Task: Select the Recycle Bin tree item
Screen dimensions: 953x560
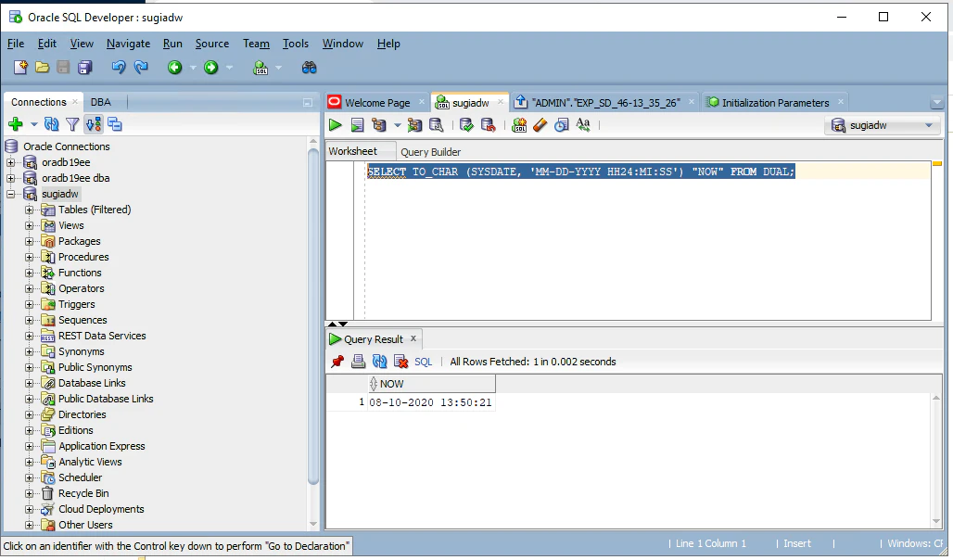Action: (x=83, y=494)
